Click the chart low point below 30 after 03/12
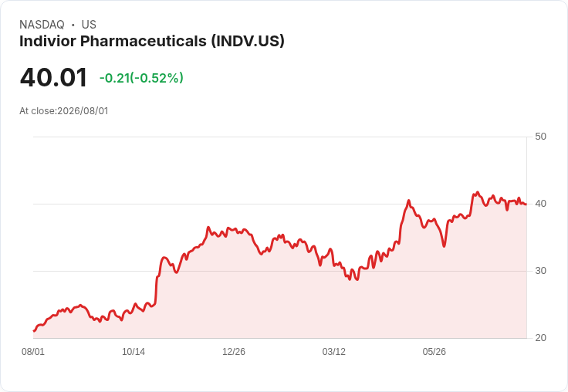Viewport: 568px width, 392px height. (x=357, y=279)
